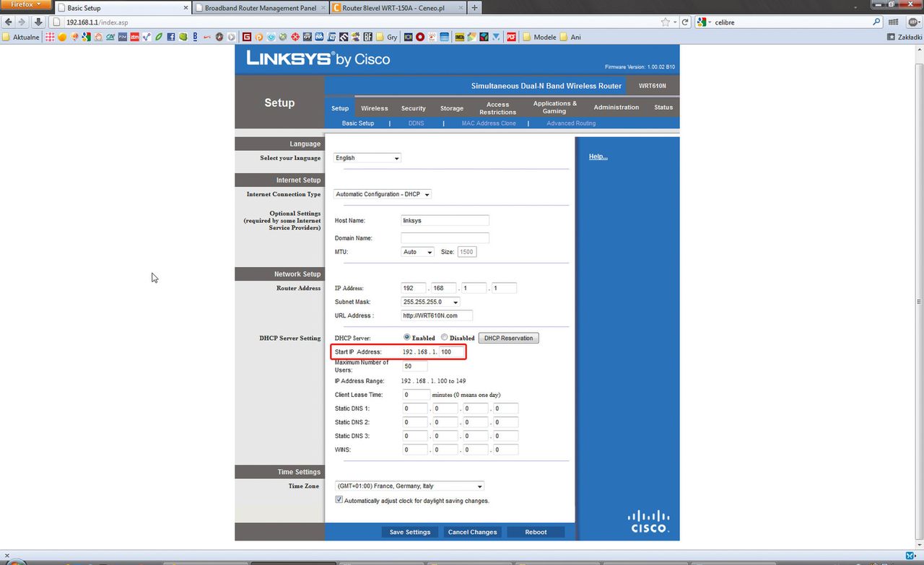Open the Help... link
The image size is (924, 565).
point(598,157)
